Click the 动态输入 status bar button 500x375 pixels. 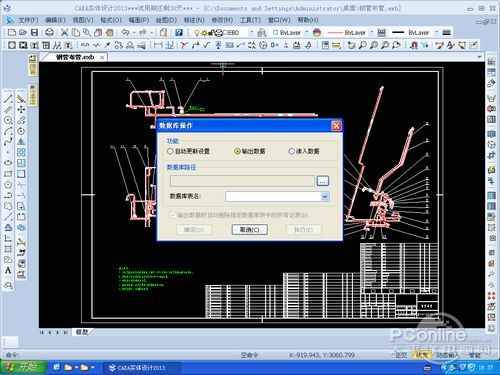[x=447, y=355]
